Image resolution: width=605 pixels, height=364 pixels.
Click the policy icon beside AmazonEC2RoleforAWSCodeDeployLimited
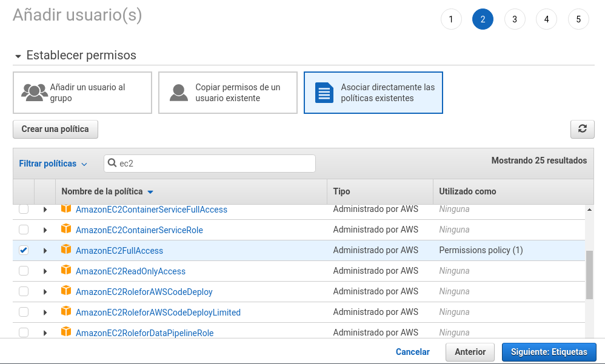pyautogui.click(x=66, y=311)
